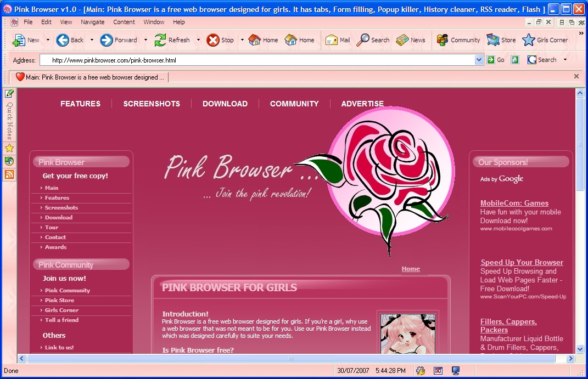Viewport: 588px width, 379px height.
Task: Click the Pink Store sidebar link
Action: tap(59, 301)
